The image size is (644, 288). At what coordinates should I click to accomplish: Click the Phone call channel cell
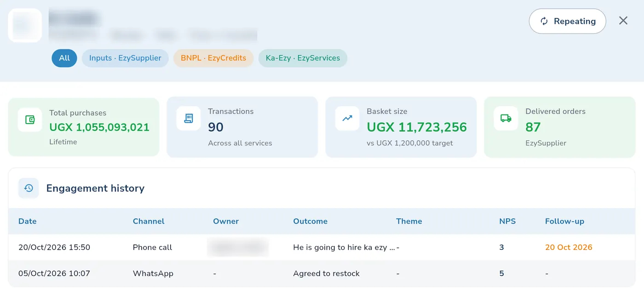(152, 247)
